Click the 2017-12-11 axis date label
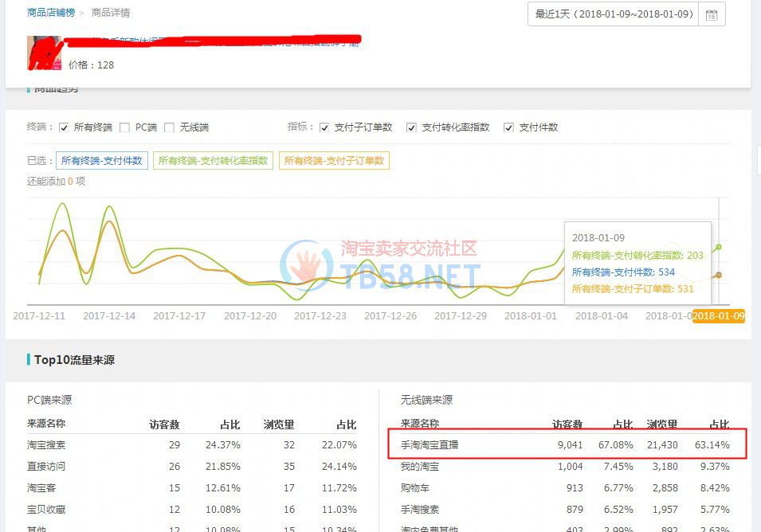The image size is (761, 532). click(x=39, y=316)
